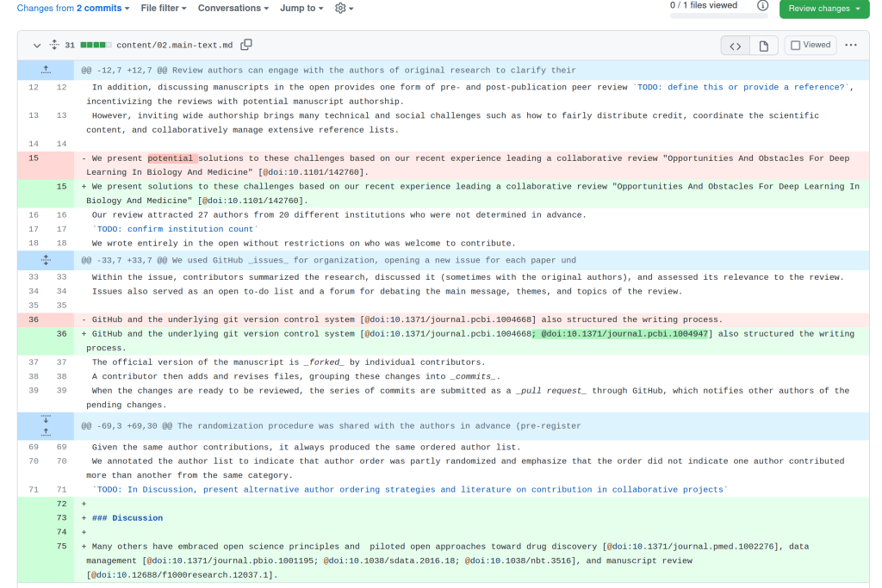This screenshot has height=588, width=882.
Task: Open the Jump to menu
Action: coord(302,9)
